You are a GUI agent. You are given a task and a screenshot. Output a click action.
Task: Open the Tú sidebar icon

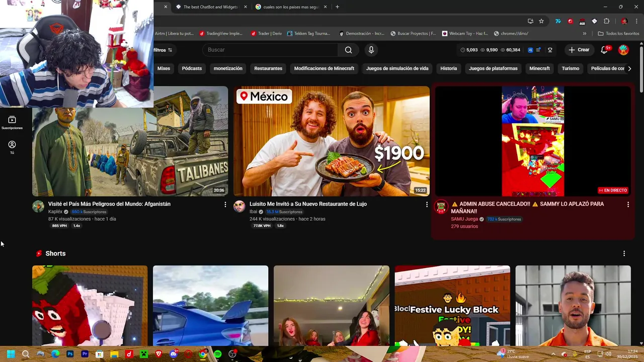tap(12, 147)
